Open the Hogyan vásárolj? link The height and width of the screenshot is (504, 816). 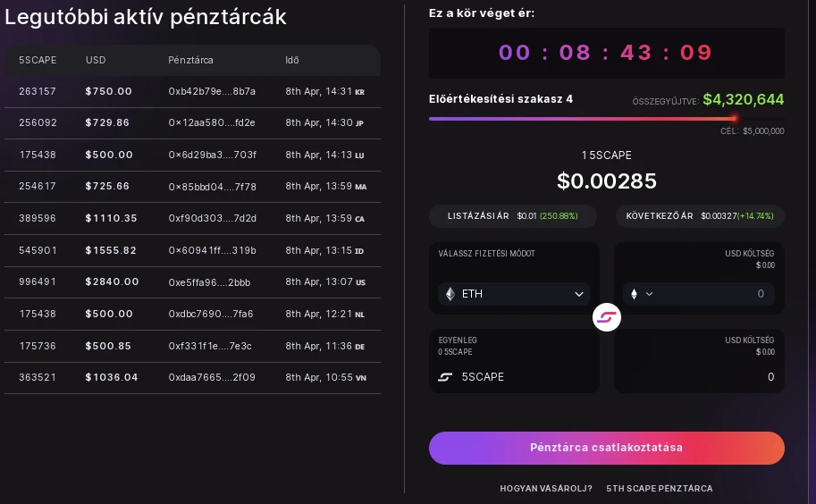pos(546,489)
